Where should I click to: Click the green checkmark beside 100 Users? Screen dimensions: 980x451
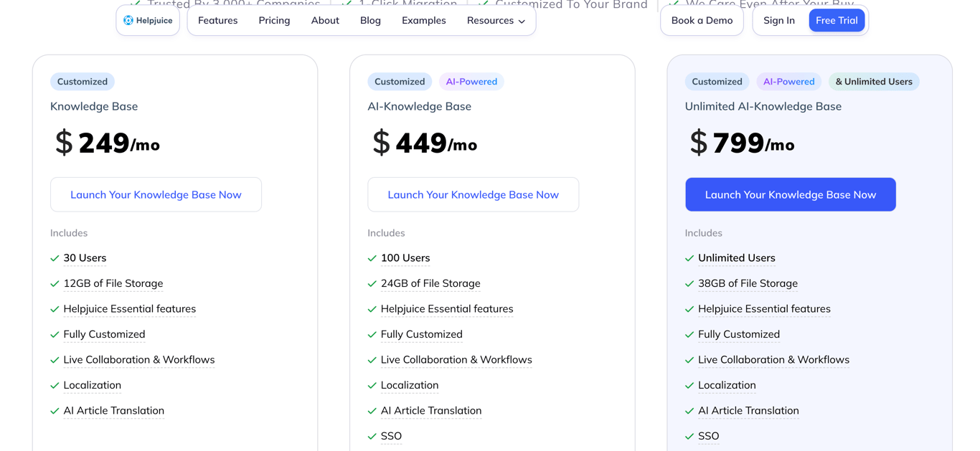pyautogui.click(x=372, y=258)
